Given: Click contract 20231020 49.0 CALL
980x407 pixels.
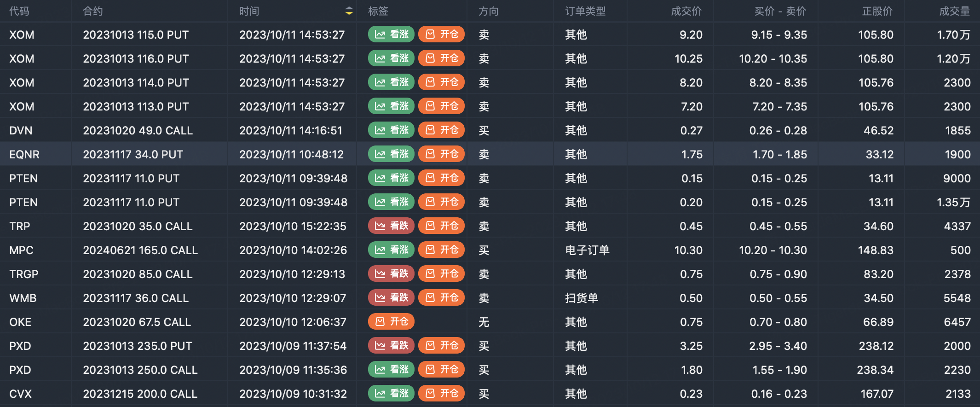Looking at the screenshot, I should click(x=138, y=130).
